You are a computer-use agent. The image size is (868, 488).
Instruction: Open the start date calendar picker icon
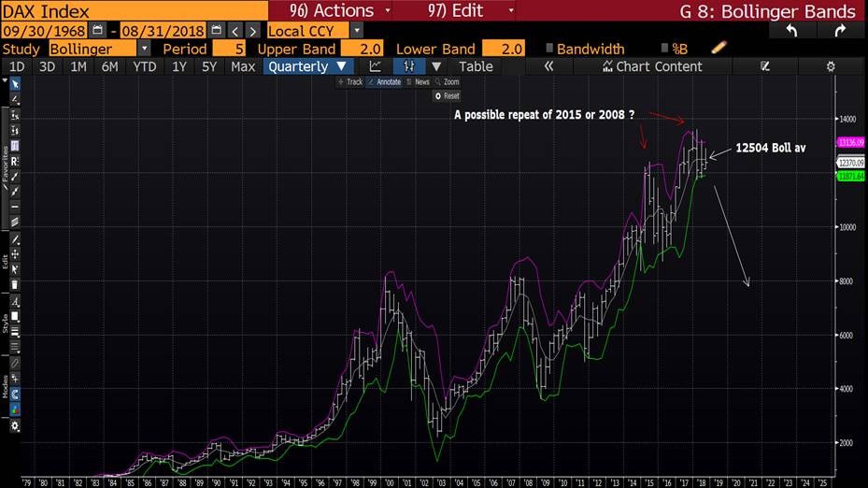coord(97,31)
